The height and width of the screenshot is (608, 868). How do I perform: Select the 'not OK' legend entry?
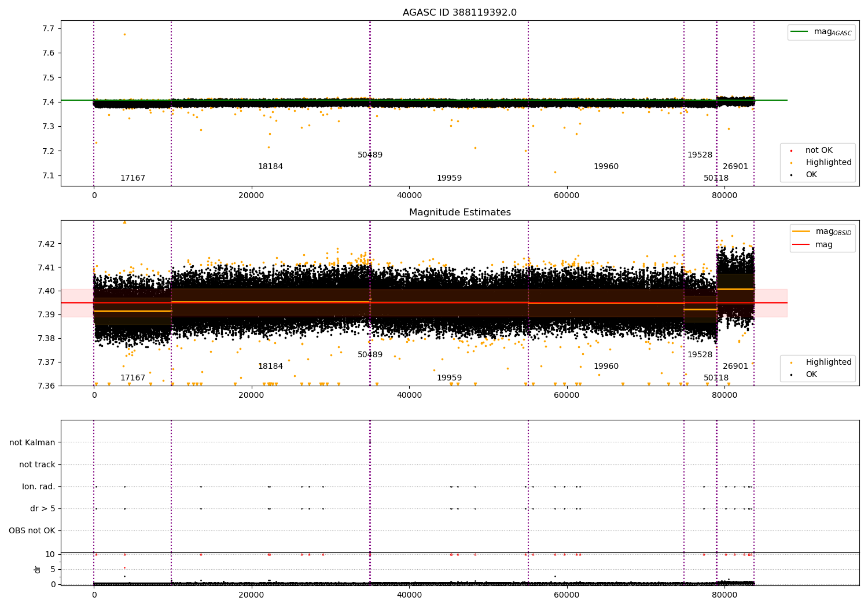819,151
